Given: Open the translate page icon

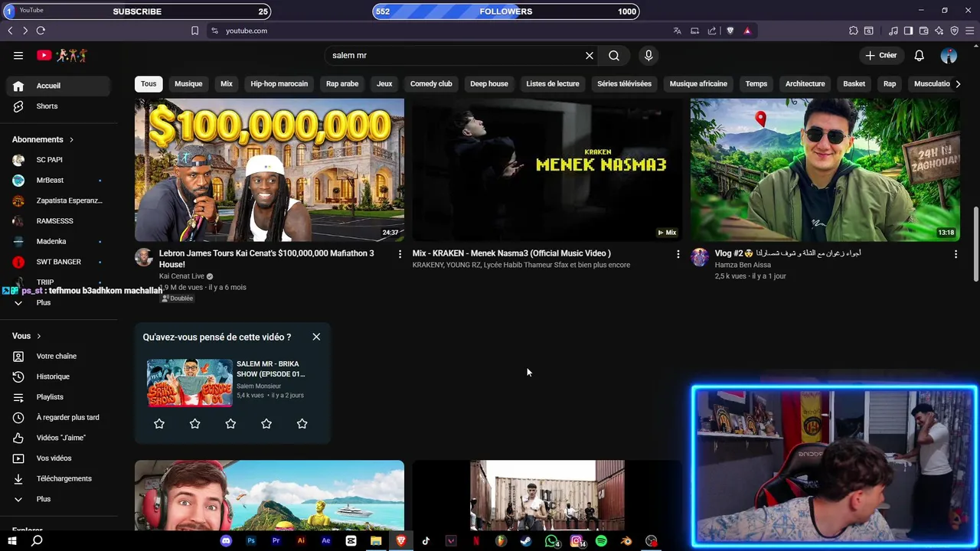Looking at the screenshot, I should coord(677,31).
